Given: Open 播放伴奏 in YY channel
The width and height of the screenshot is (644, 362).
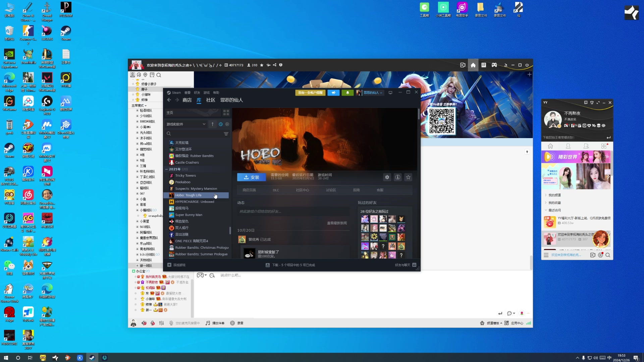Looking at the screenshot, I should point(215,323).
